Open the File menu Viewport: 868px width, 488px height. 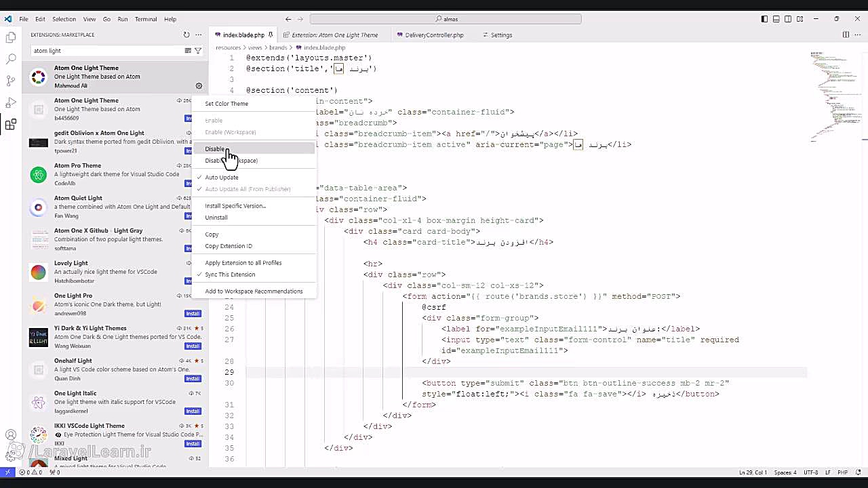click(24, 19)
